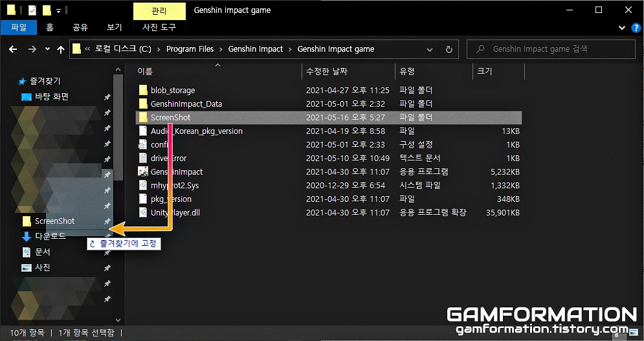Click Program Files in address bar
The width and height of the screenshot is (644, 341).
[x=190, y=49]
